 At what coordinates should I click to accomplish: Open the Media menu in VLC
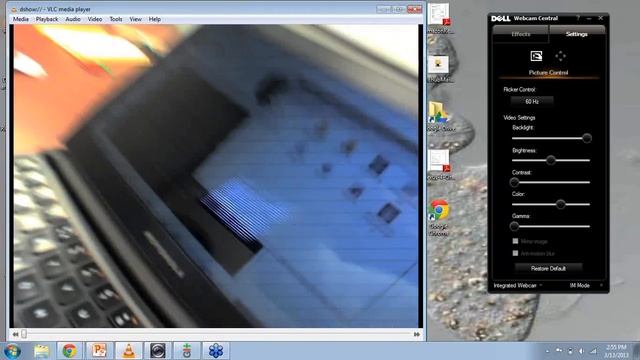[x=20, y=19]
